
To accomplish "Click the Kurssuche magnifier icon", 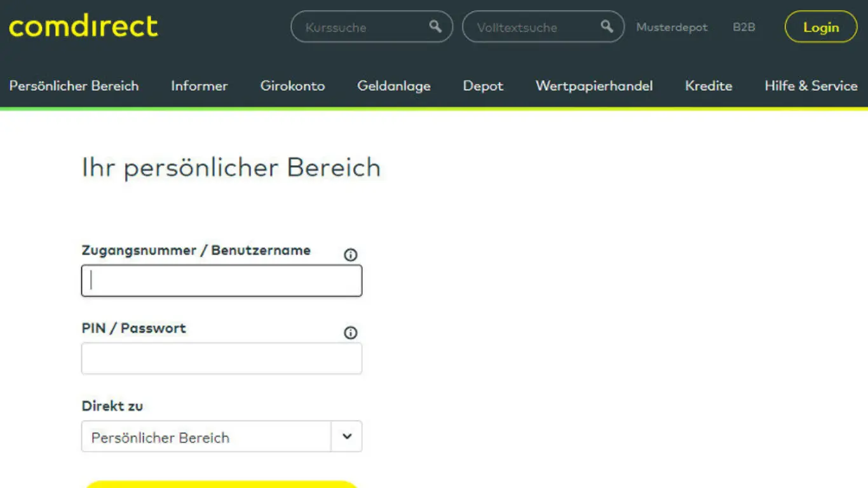I will pos(435,26).
